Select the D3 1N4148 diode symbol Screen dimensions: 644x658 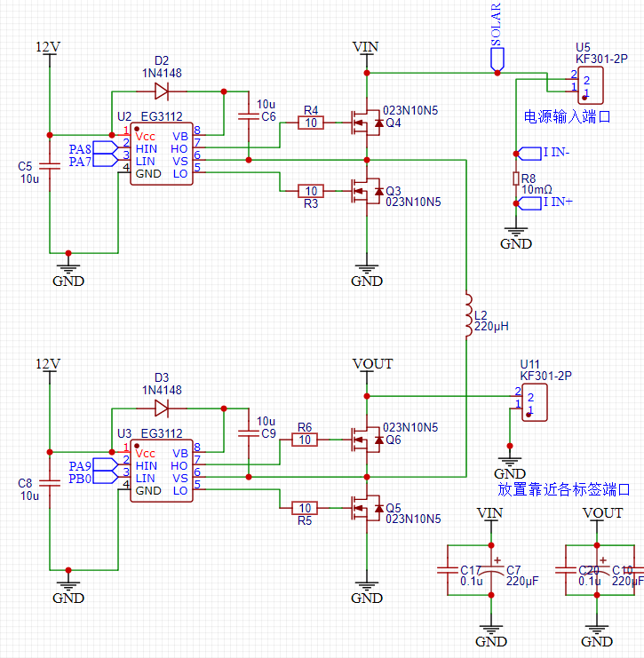tap(162, 408)
